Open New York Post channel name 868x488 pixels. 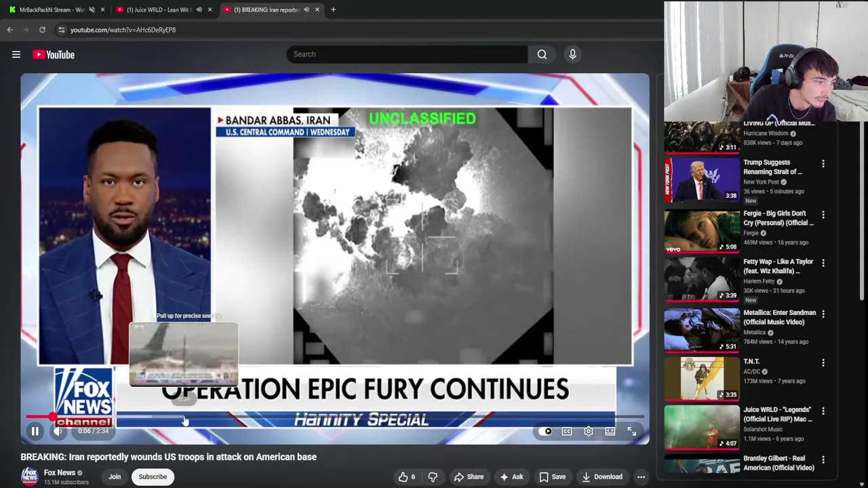click(x=761, y=182)
